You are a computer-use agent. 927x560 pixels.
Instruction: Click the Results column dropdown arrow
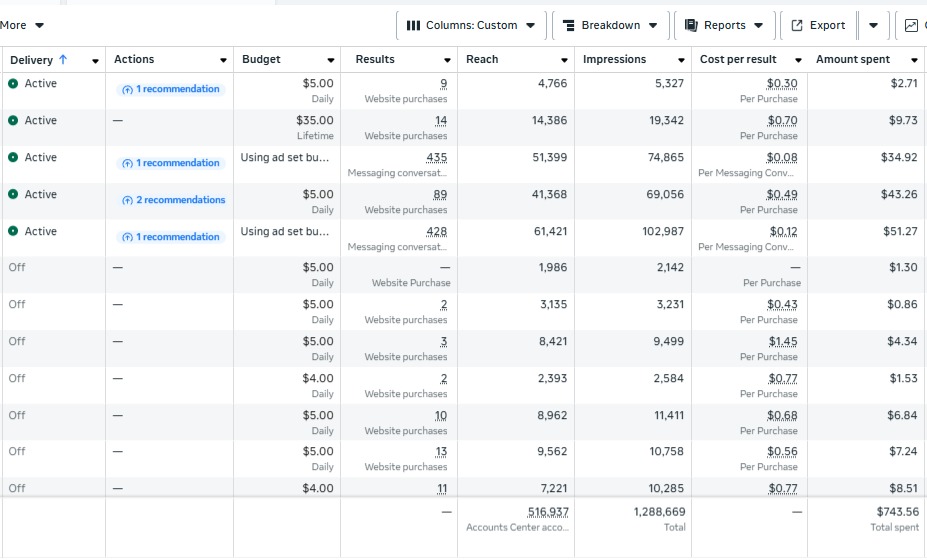[x=447, y=61]
